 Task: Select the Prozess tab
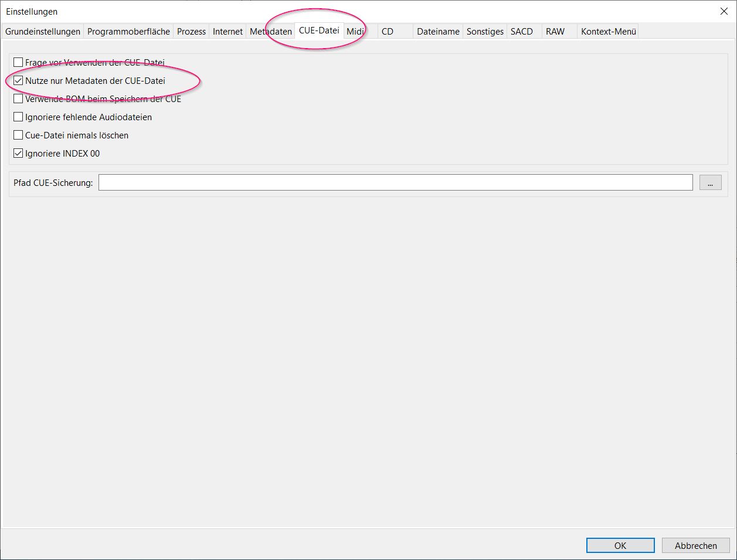click(191, 32)
